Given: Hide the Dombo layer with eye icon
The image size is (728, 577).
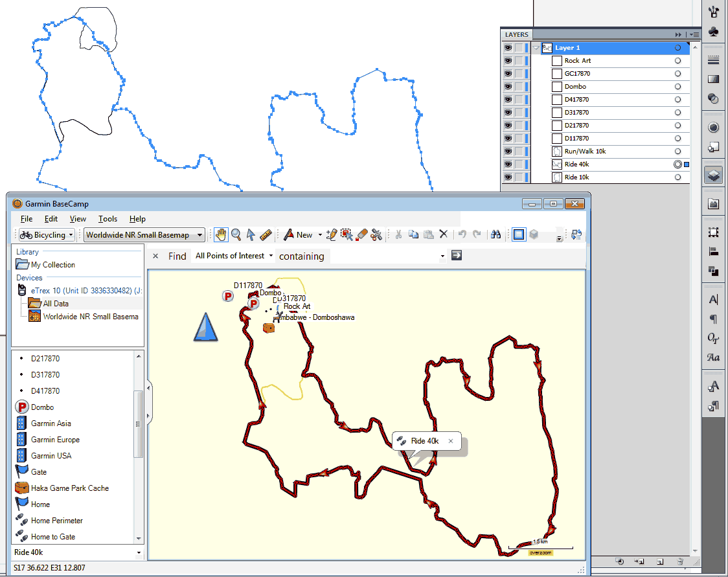Looking at the screenshot, I should click(508, 87).
